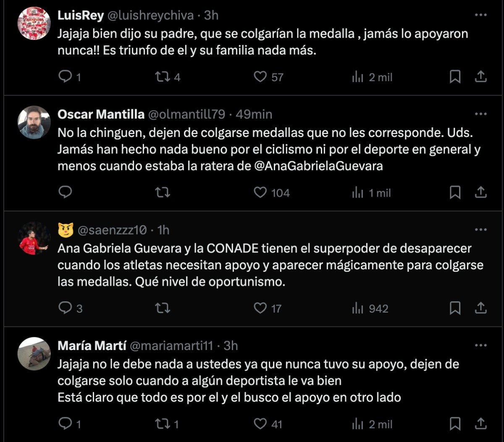View analytics for @saenzzz10 tweet
The height and width of the screenshot is (442, 504).
pyautogui.click(x=357, y=308)
